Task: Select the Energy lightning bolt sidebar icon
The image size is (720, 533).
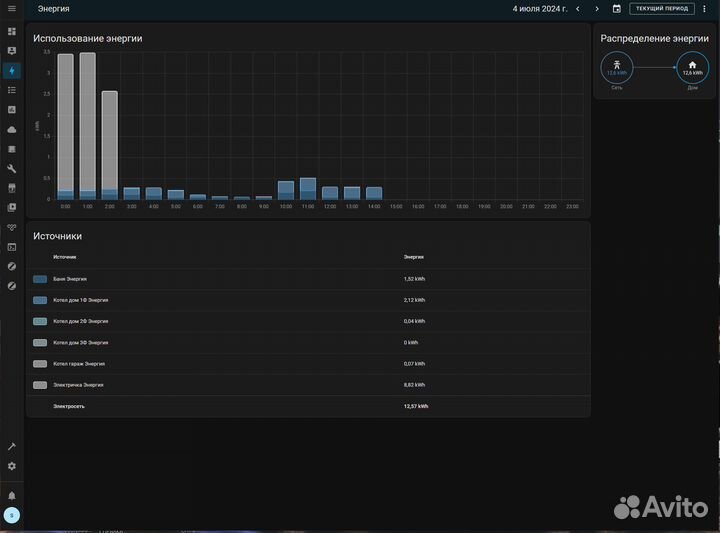Action: coord(12,70)
